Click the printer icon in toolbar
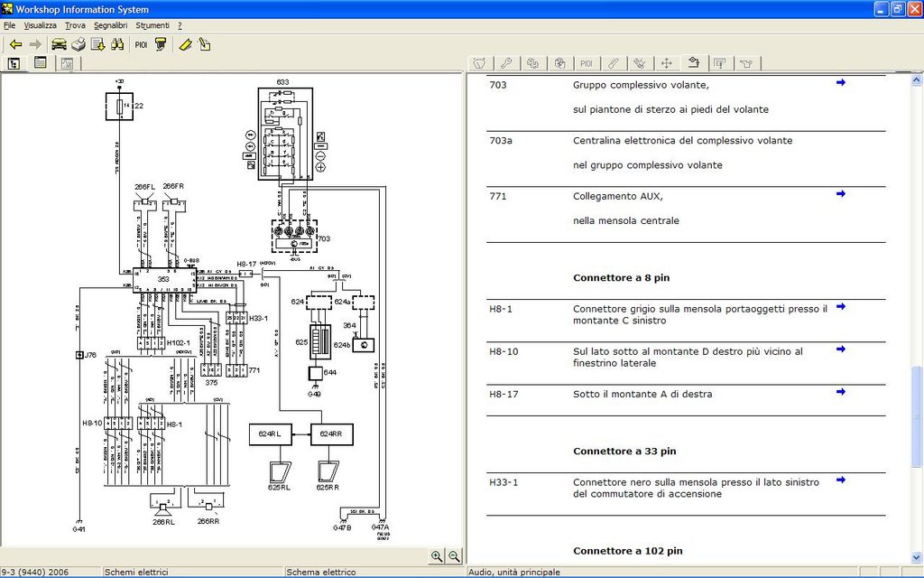 pos(79,44)
